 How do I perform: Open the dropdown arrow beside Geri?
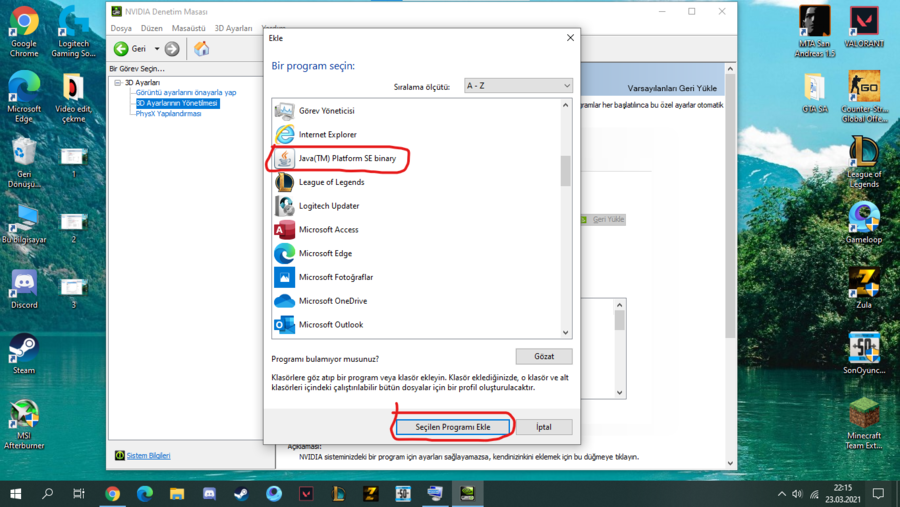pyautogui.click(x=157, y=49)
